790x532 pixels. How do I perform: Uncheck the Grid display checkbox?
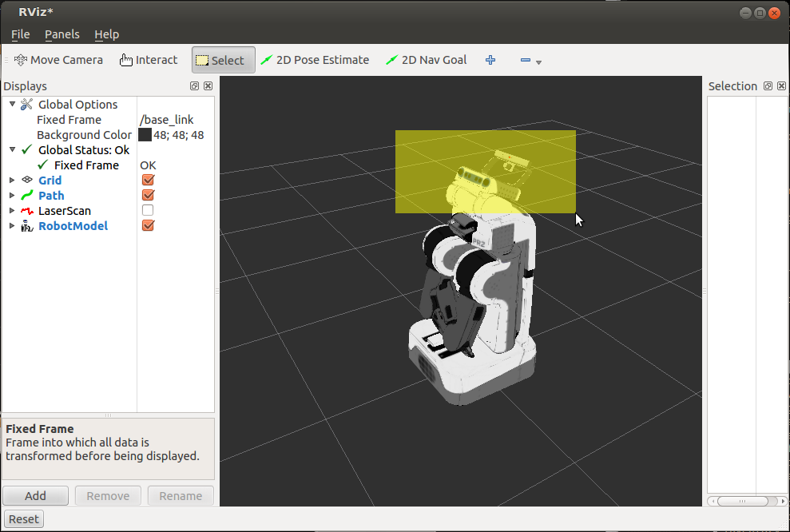pyautogui.click(x=148, y=181)
